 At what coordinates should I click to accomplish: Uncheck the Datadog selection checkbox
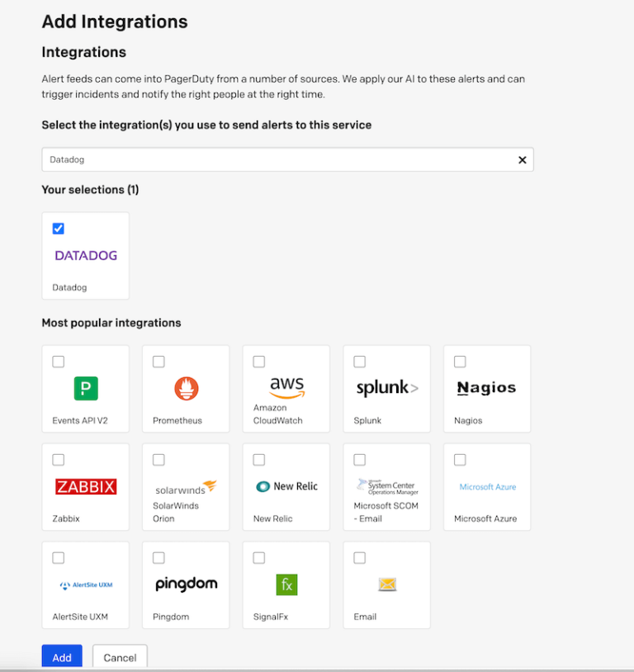tap(58, 229)
